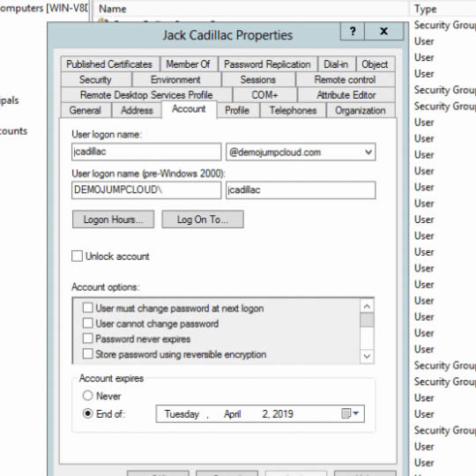The height and width of the screenshot is (476, 476).
Task: Select the Account tab
Action: (x=189, y=108)
